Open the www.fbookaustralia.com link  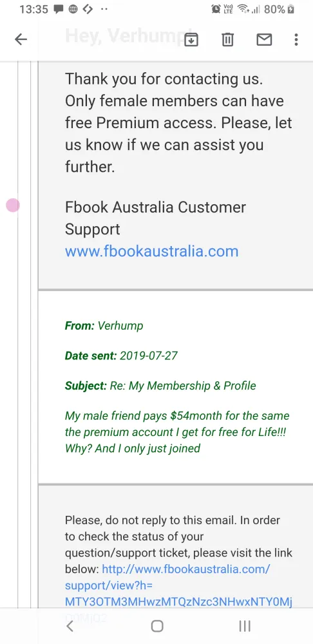151,251
